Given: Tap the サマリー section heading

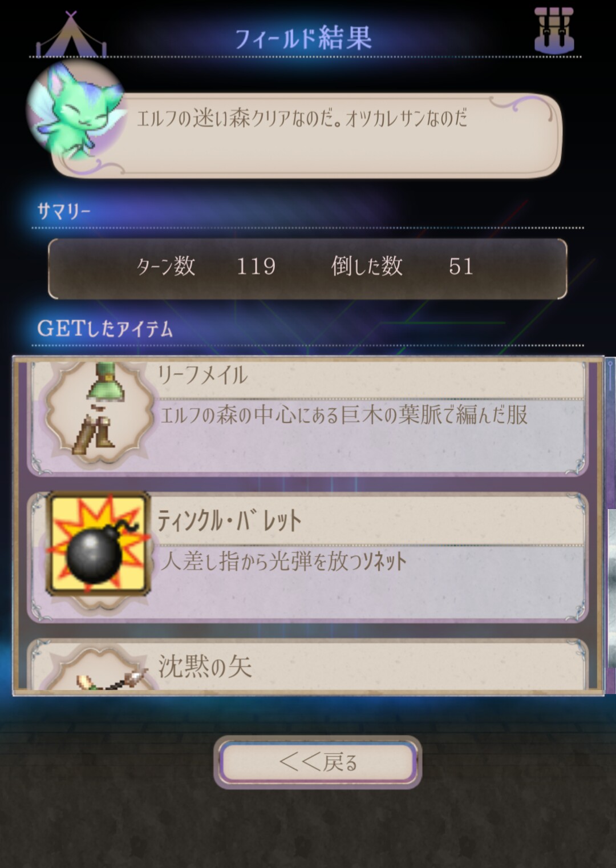Looking at the screenshot, I should pos(64,211).
